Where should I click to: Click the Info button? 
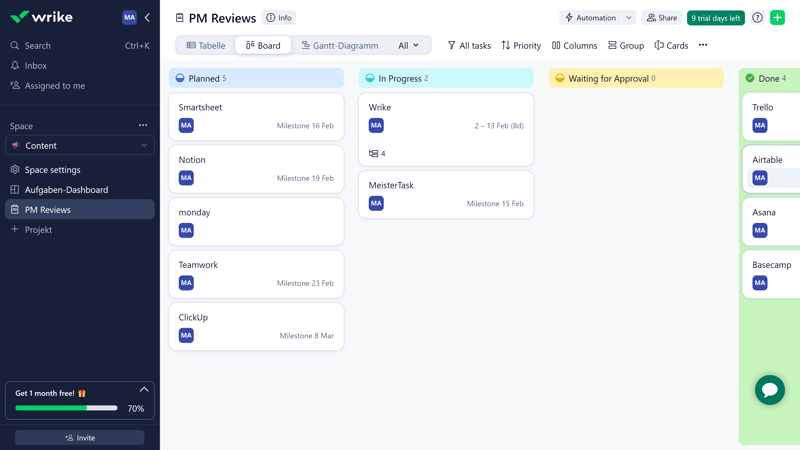pos(279,18)
